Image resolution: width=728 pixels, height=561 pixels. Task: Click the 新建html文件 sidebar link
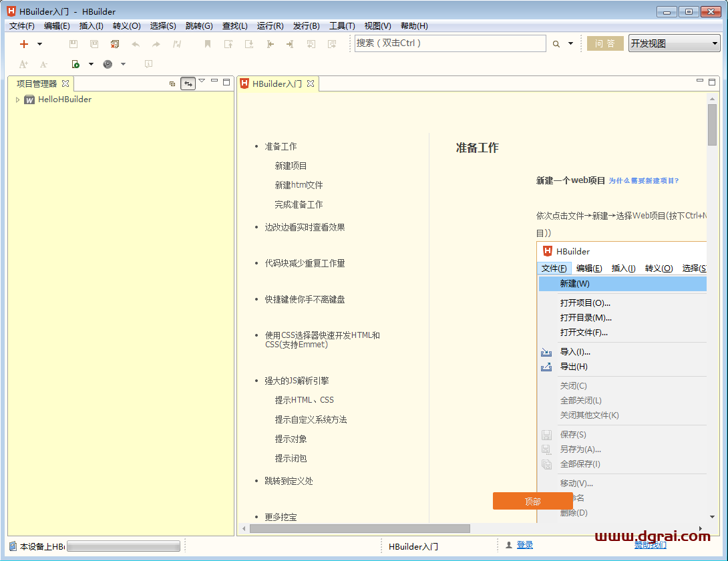(x=299, y=185)
